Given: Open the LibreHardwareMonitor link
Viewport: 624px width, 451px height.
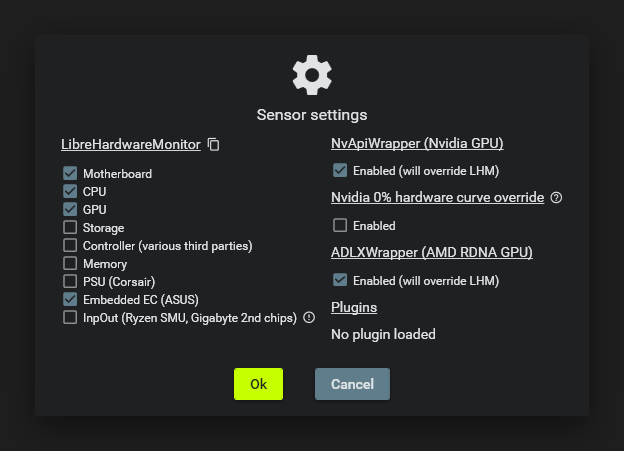Looking at the screenshot, I should point(130,144).
